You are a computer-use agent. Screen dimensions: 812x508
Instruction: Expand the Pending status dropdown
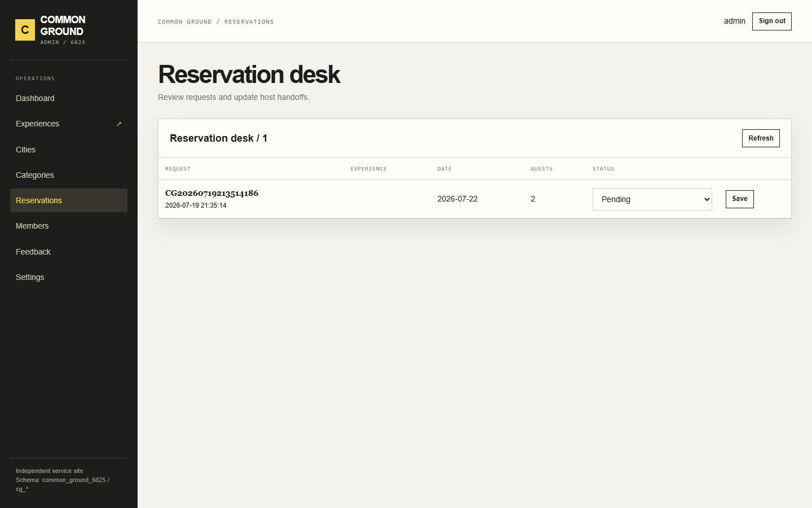(652, 199)
